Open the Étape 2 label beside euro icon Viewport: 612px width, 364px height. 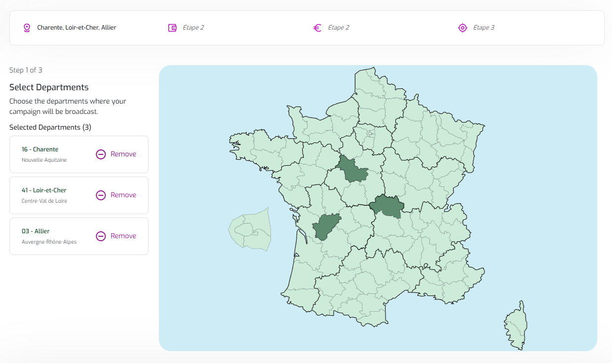point(339,28)
